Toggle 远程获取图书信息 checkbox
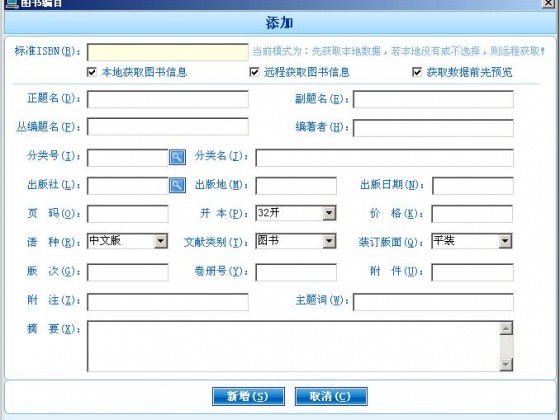Image resolution: width=560 pixels, height=420 pixels. point(254,72)
